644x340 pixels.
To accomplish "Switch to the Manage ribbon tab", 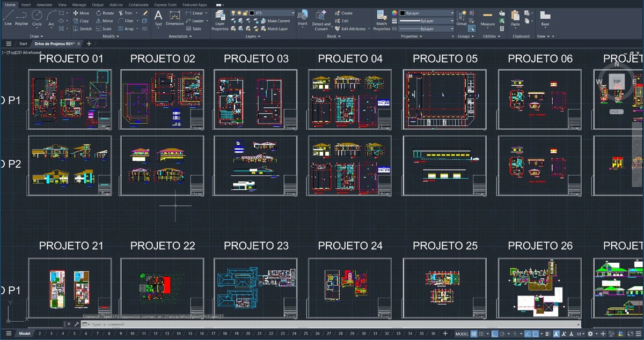I will 79,4.
